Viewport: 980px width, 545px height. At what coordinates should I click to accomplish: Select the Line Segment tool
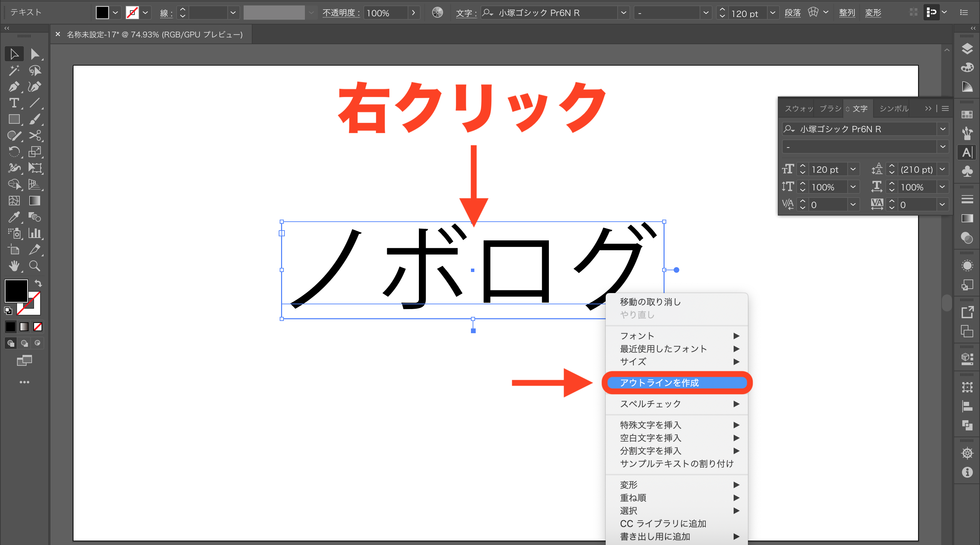pos(35,103)
